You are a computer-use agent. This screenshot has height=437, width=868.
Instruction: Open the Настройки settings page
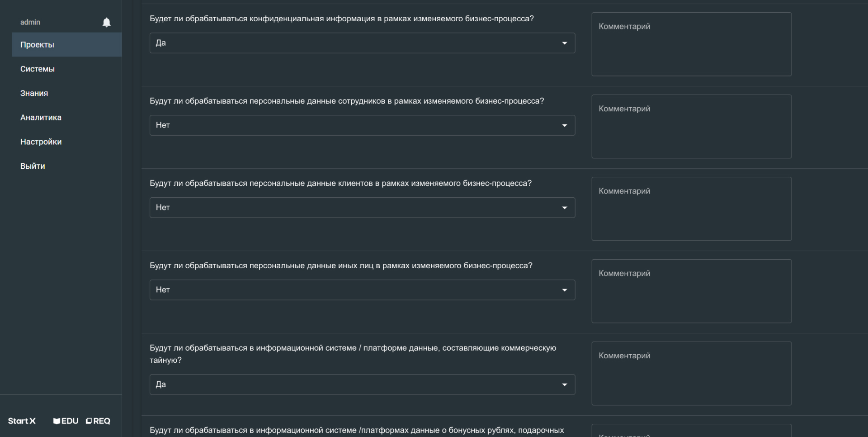[41, 142]
